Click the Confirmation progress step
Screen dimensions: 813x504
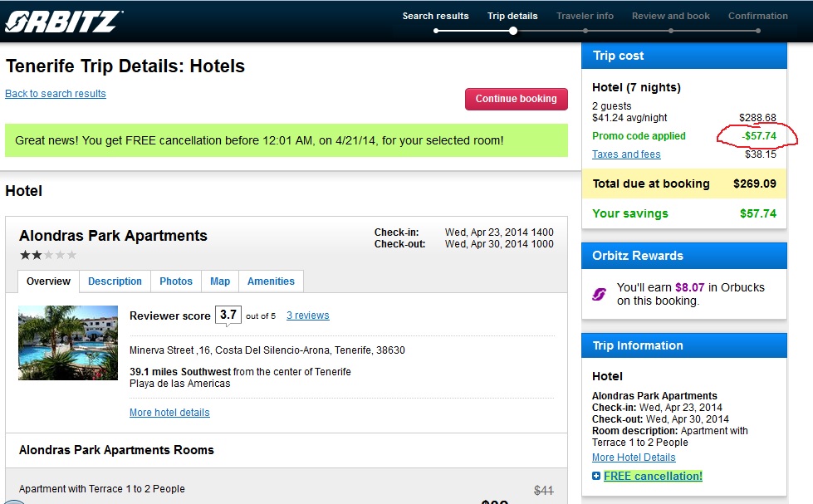(758, 16)
